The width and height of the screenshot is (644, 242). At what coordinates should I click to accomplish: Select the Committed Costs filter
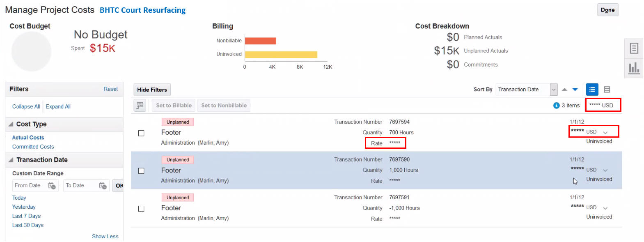click(33, 147)
